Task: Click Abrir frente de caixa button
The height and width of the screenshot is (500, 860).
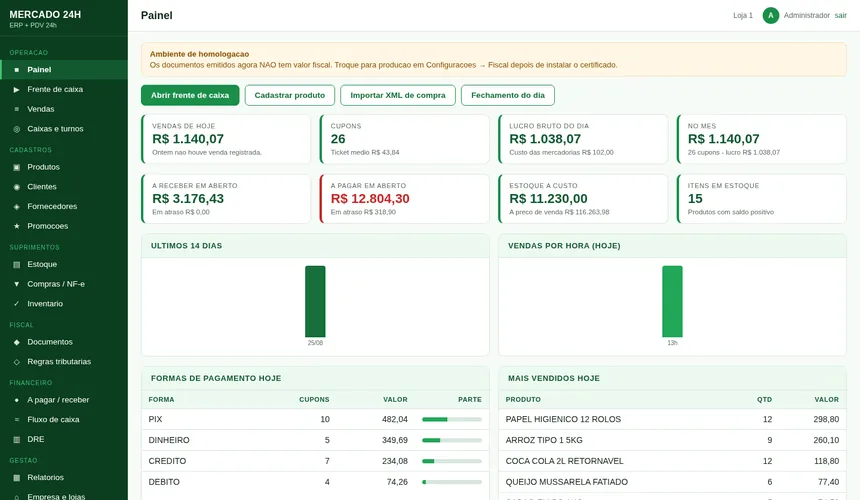Action: point(190,95)
